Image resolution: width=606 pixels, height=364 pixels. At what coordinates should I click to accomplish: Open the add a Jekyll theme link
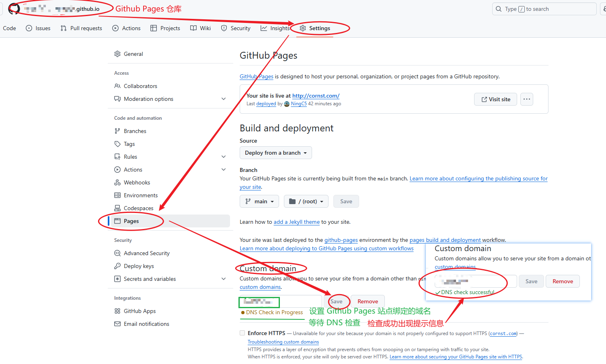[x=297, y=222]
